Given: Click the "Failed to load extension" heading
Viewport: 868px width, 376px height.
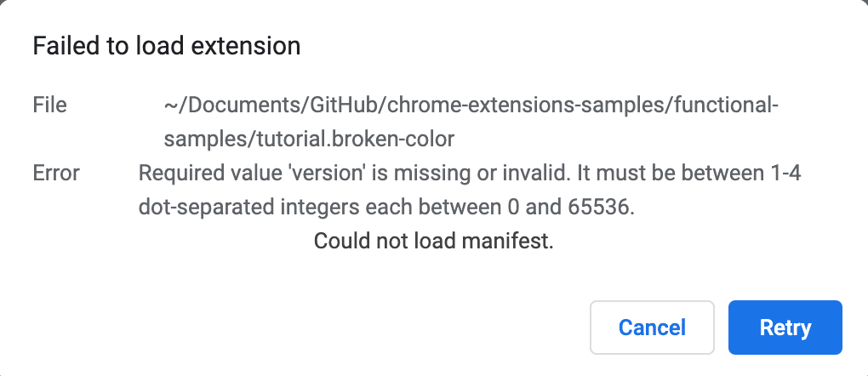Looking at the screenshot, I should [166, 46].
